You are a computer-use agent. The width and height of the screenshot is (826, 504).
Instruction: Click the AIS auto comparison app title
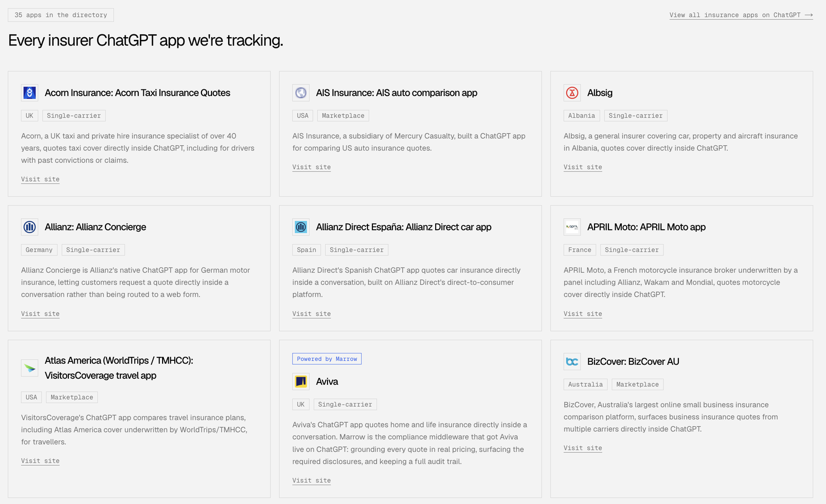point(396,93)
